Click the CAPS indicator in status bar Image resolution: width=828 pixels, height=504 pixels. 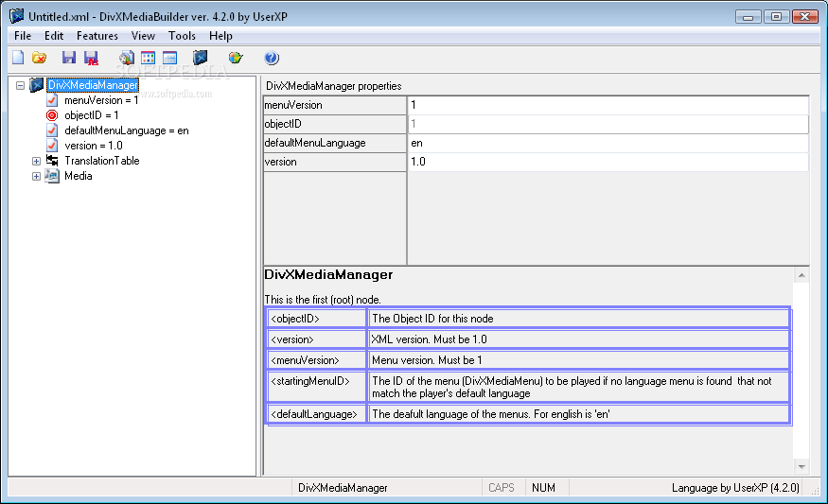pos(502,488)
